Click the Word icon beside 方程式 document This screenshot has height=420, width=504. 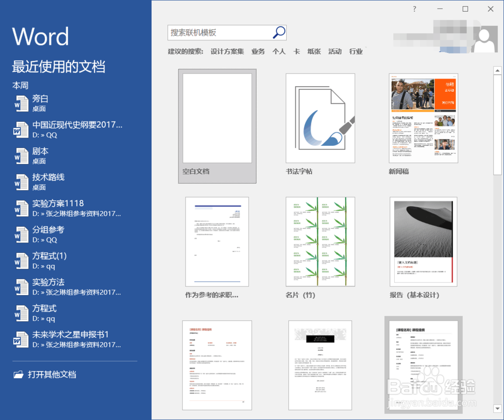[x=21, y=313]
